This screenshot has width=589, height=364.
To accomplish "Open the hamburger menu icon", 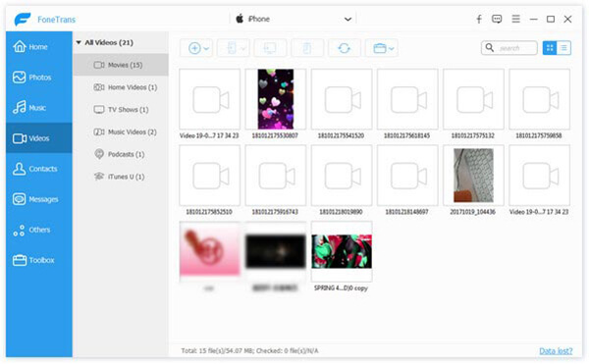I will click(x=515, y=19).
